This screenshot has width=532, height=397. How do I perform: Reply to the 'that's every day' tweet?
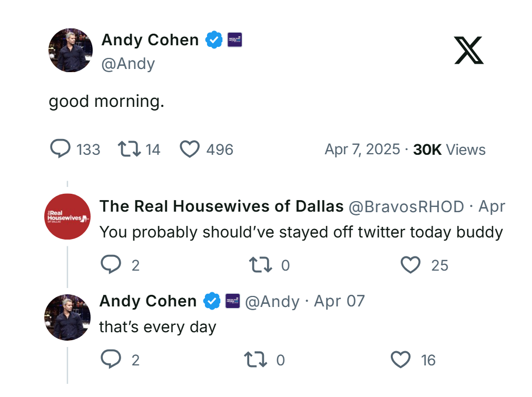click(111, 360)
